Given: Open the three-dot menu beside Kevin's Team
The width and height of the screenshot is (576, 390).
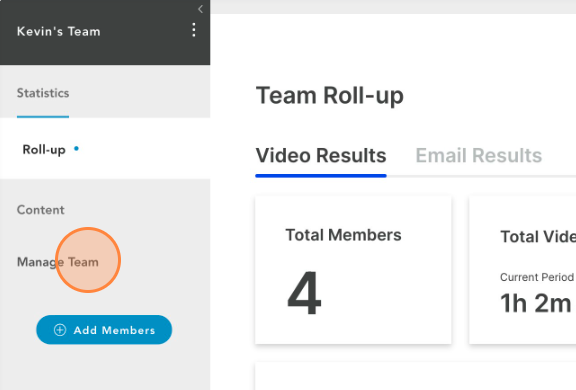Looking at the screenshot, I should (194, 30).
